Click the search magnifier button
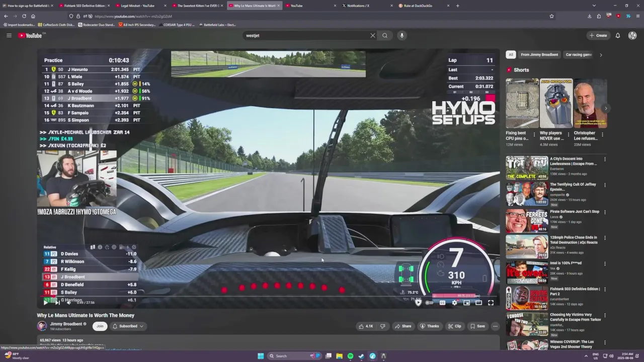The image size is (644, 362). (x=385, y=35)
